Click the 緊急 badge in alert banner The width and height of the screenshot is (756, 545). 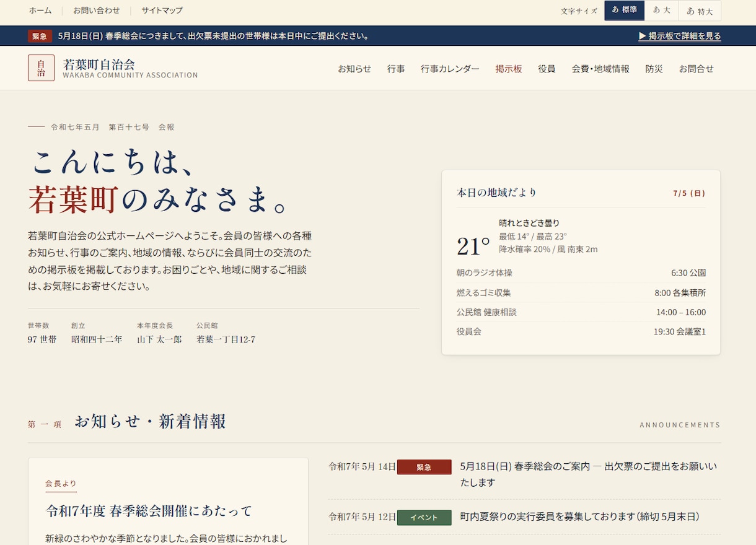click(x=40, y=36)
